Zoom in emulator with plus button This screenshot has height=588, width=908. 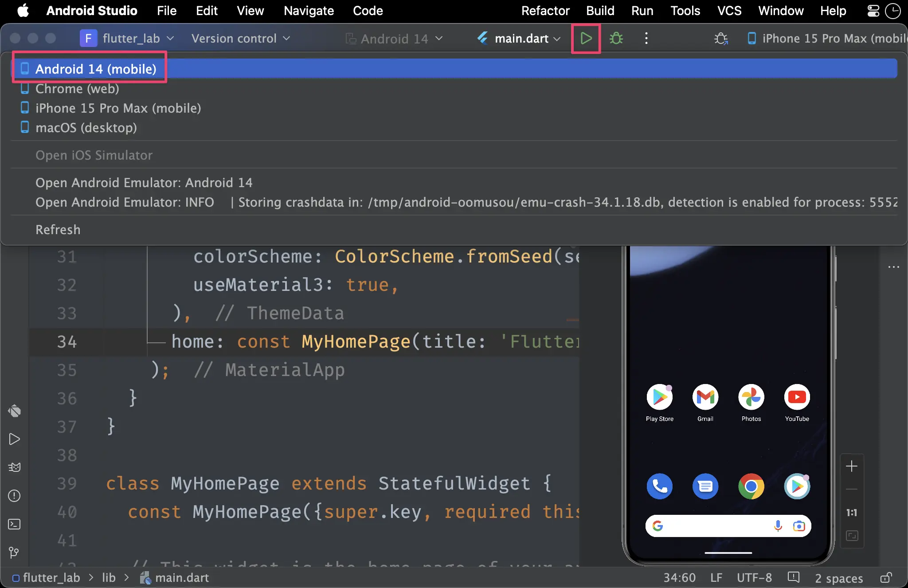(x=852, y=466)
